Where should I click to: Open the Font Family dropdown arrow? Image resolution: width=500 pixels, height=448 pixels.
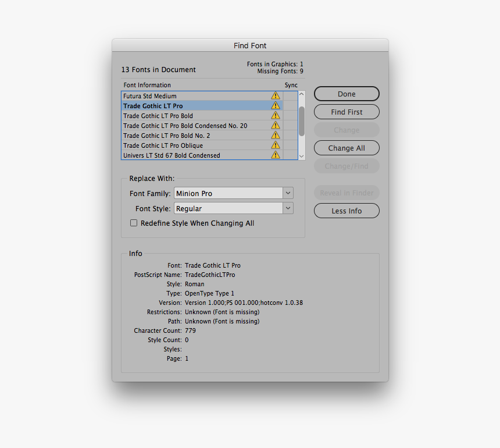coord(288,193)
